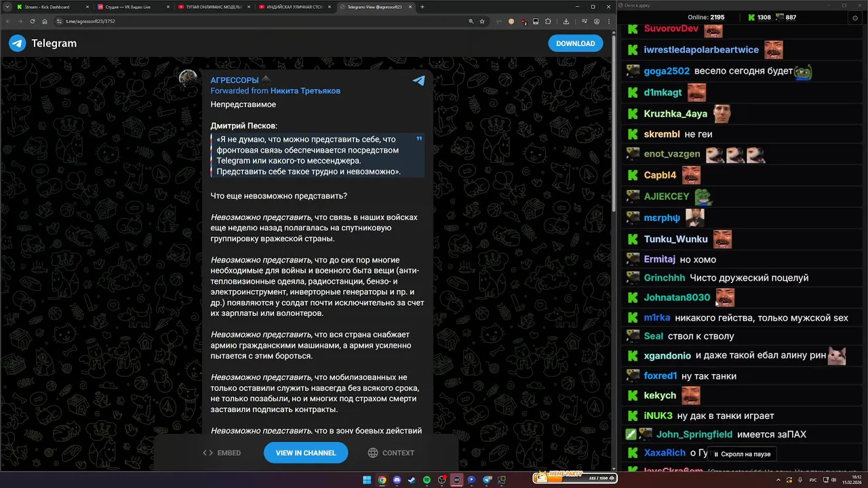Click username SuvorovDev in the chat
Screen dimensions: 868x488
[x=671, y=28]
